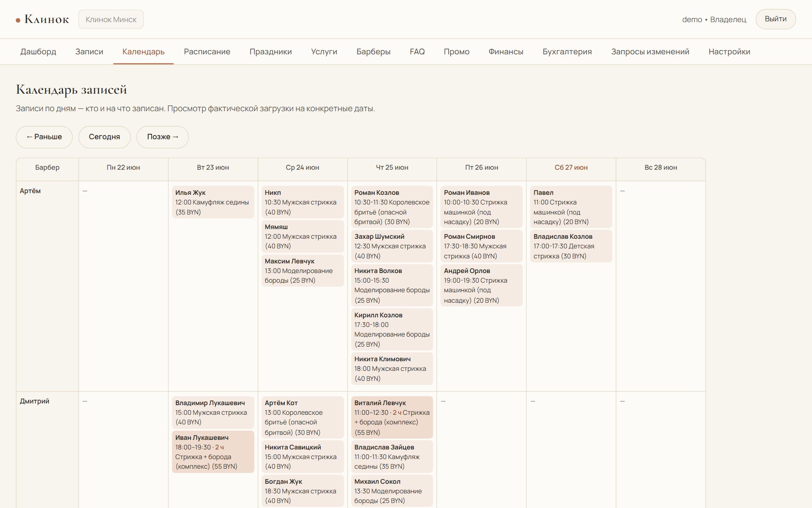
Task: Open Виталий Левчук's 11:00 complex booking
Action: (392, 418)
